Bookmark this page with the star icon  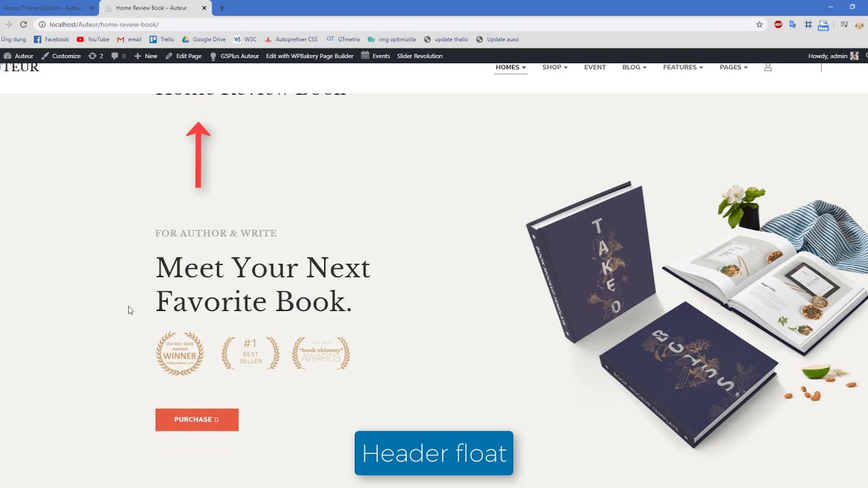(759, 24)
